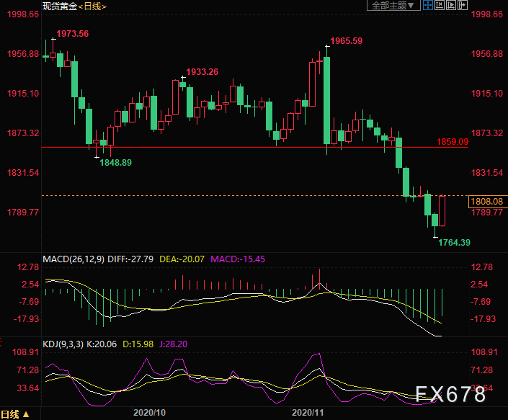This screenshot has height=420, width=508.
Task: Click the 1933.26 price annotation
Action: click(202, 71)
